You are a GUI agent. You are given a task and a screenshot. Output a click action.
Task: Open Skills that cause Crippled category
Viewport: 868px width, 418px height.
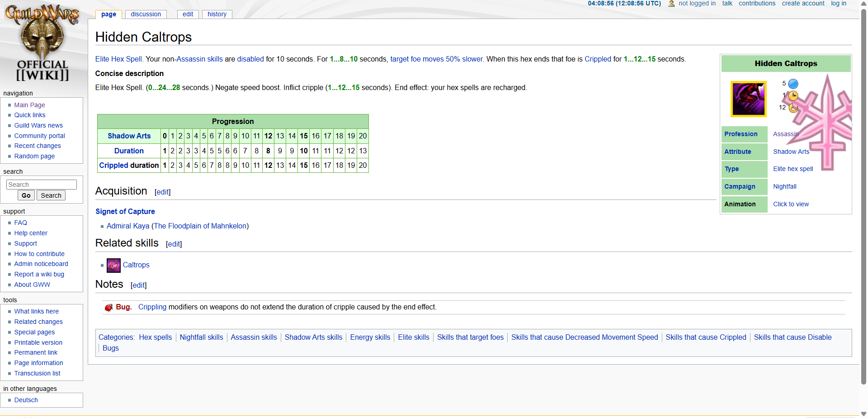tap(706, 337)
